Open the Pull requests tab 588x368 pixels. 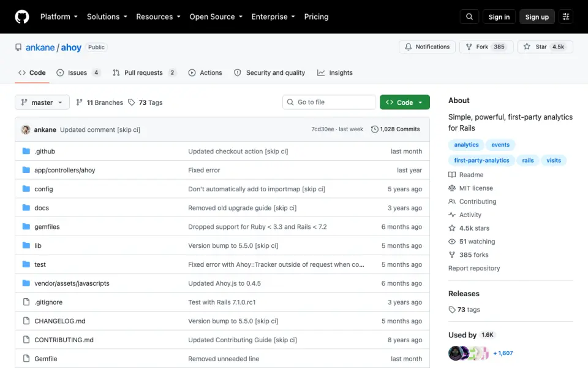(145, 73)
